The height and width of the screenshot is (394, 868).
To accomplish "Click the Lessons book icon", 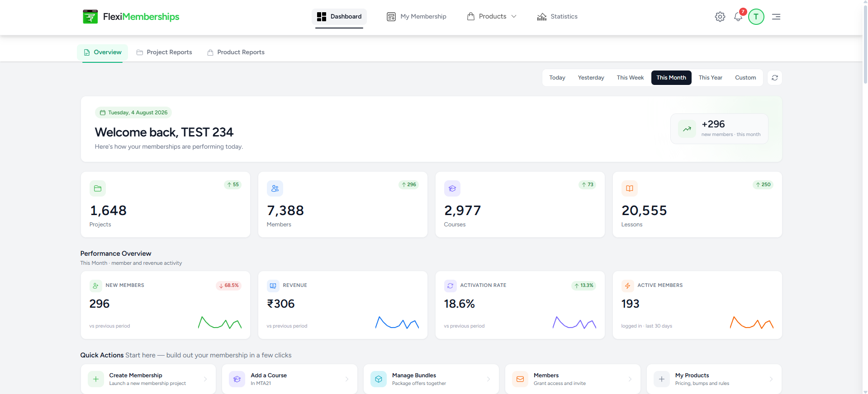I will (630, 188).
